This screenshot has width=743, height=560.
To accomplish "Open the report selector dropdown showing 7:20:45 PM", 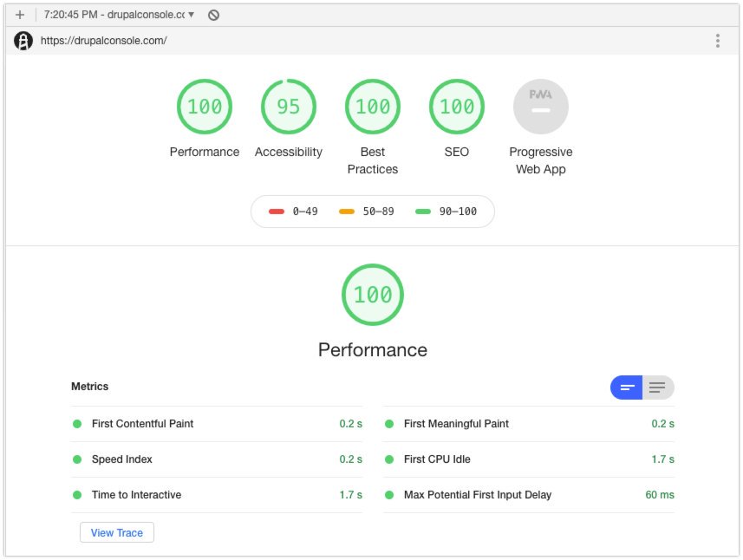I will [119, 15].
